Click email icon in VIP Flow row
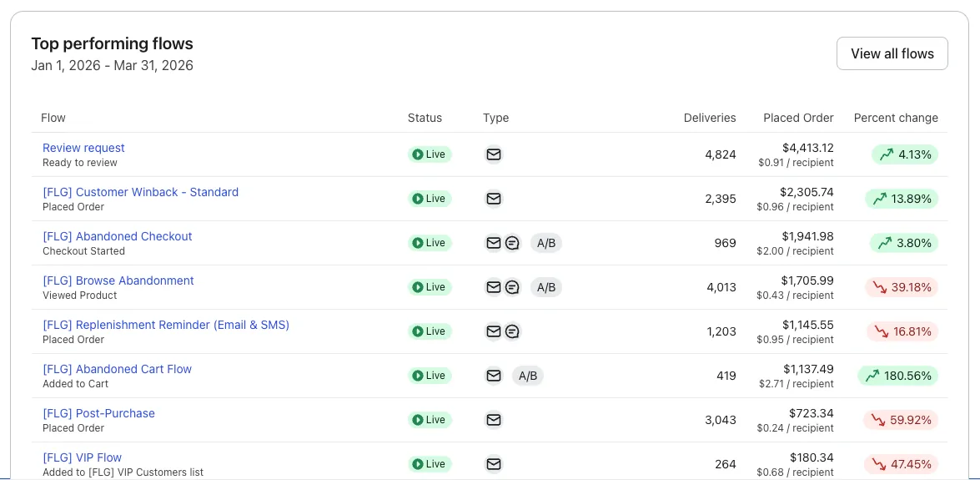 coord(493,464)
